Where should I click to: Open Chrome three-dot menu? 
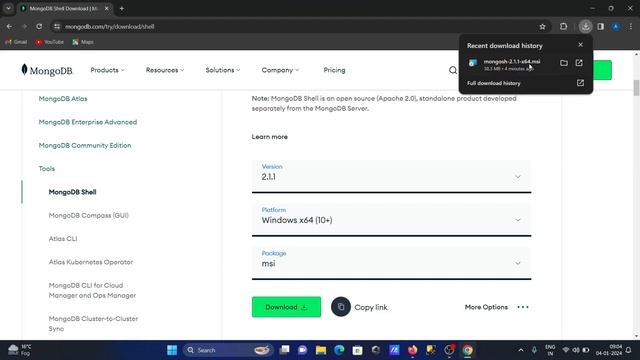click(x=631, y=27)
